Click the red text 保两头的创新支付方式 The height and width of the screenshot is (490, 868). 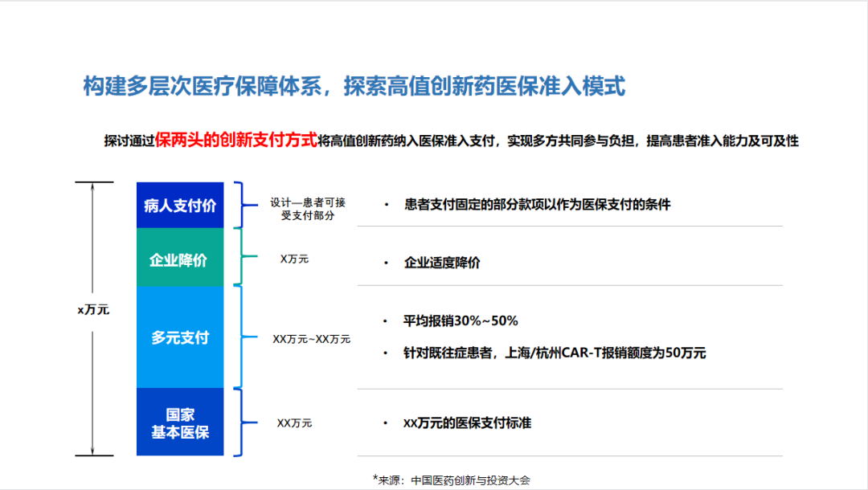click(x=236, y=140)
